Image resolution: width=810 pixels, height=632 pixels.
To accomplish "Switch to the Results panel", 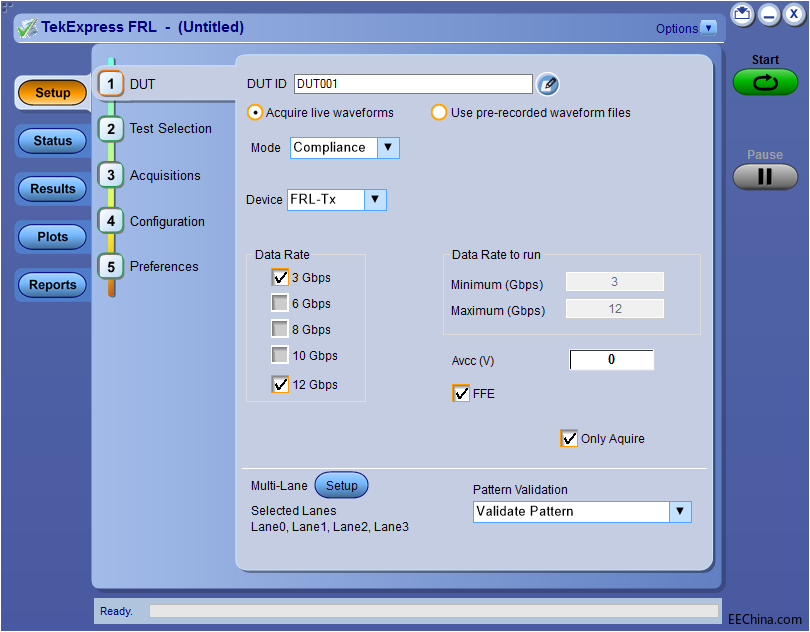I will 52,189.
